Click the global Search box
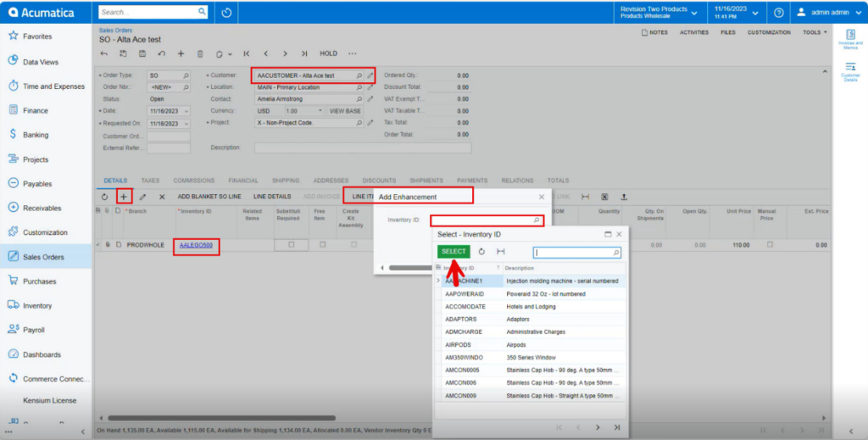 [x=153, y=12]
